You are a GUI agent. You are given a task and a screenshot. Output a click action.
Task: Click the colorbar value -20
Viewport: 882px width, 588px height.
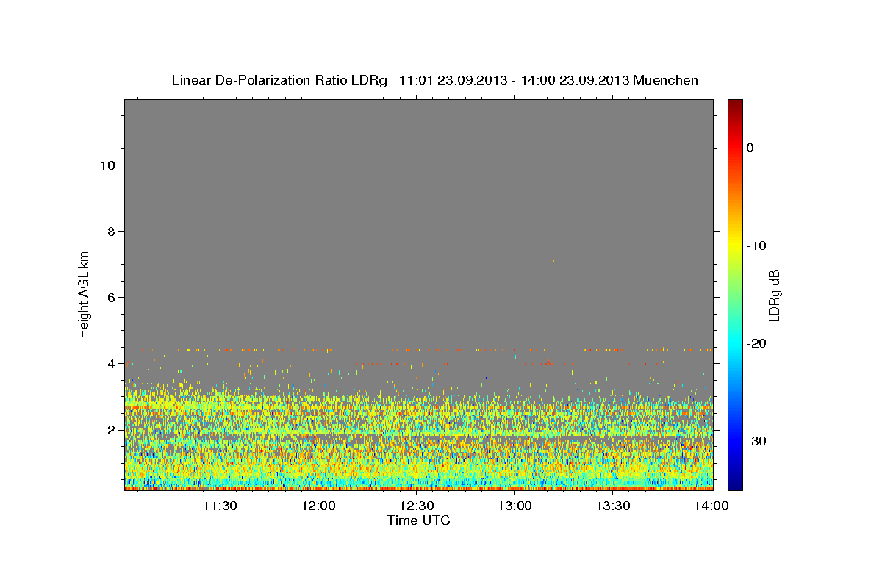[757, 343]
